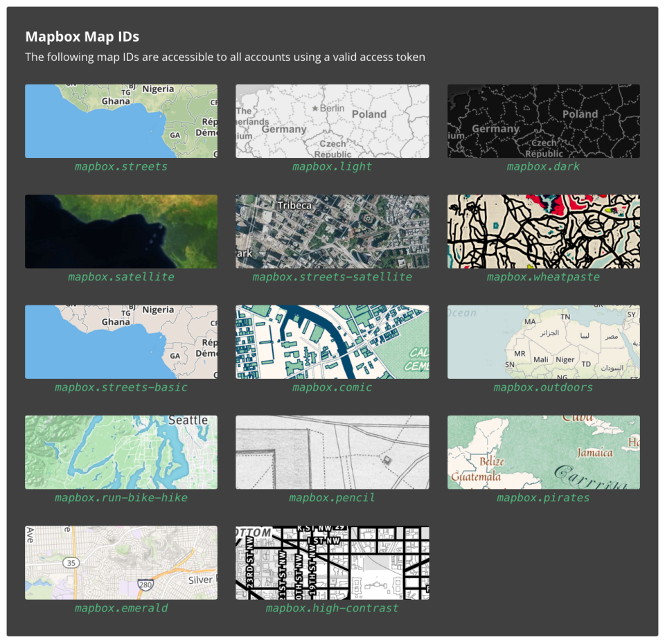Click the mapbox.pirates link text
This screenshot has height=644, width=665.
544,497
